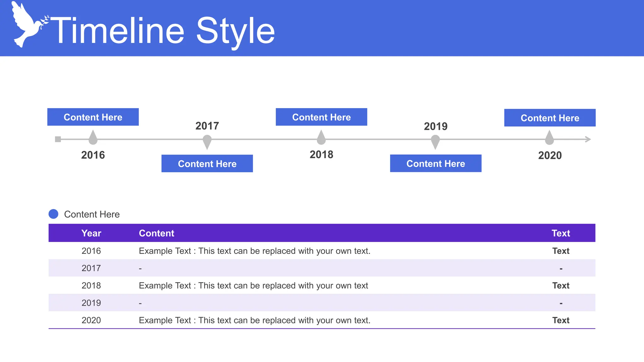Viewport: 644px width, 362px height.
Task: Click the Timeline Style title text
Action: tap(162, 31)
